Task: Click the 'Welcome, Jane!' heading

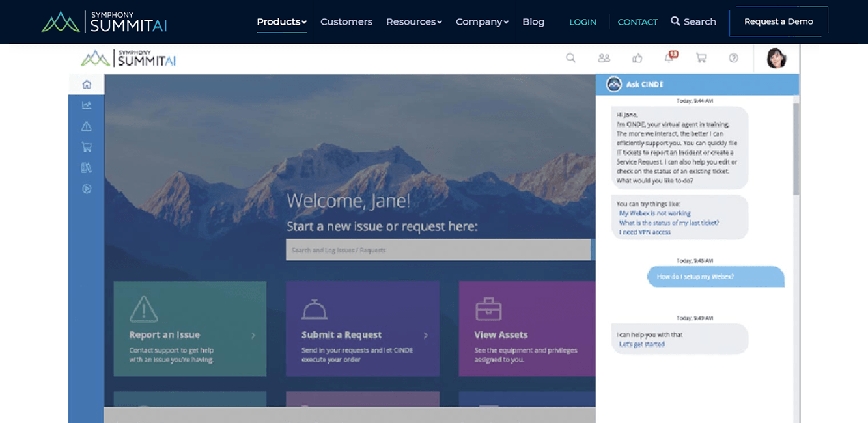Action: [348, 200]
